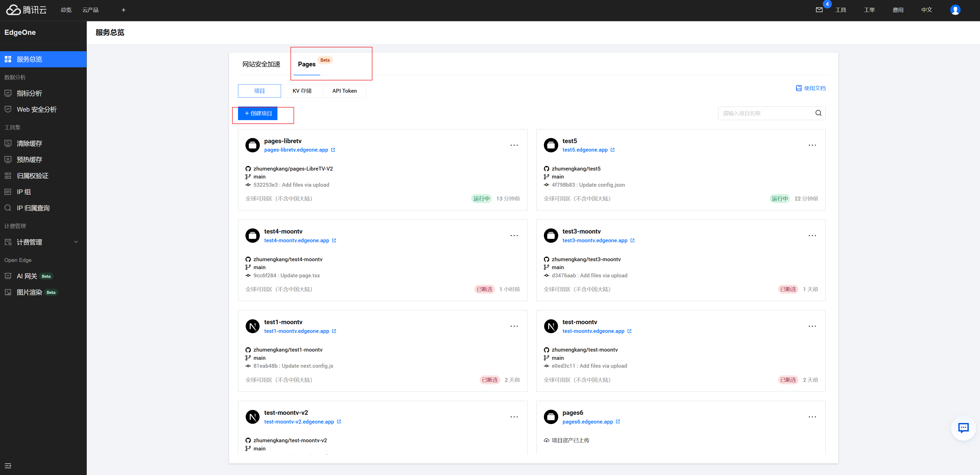Screen dimensions: 980x475
Task: Click external link icon beside pages6.edgeone.app
Action: 618,422
